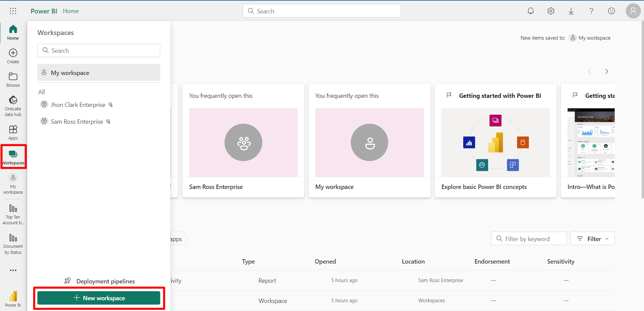This screenshot has height=311, width=644.
Task: Show more sidebar options ellipsis
Action: 13,270
